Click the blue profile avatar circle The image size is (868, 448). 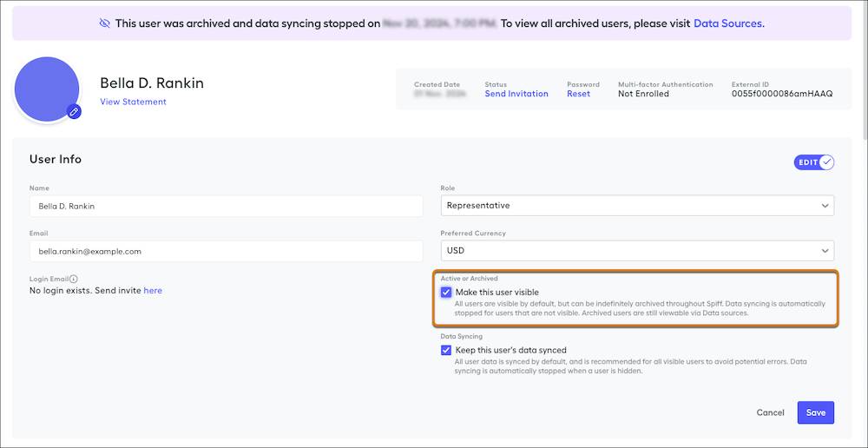point(47,89)
